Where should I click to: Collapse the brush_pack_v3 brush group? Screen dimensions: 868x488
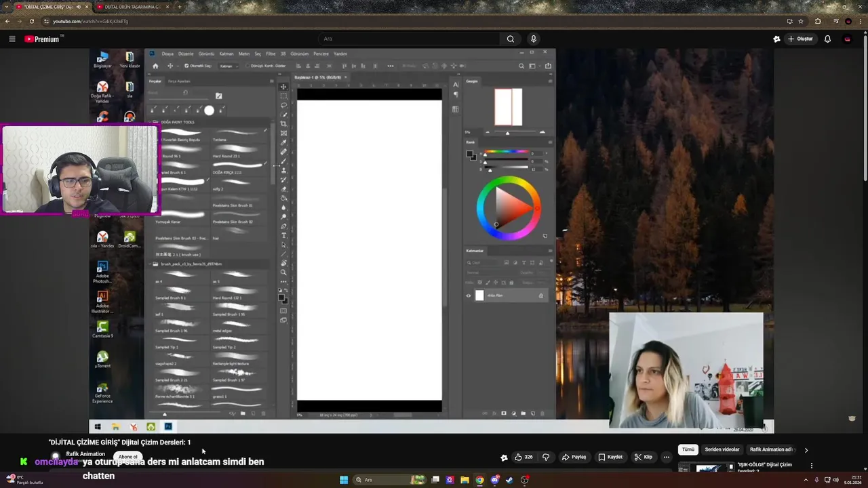[150, 264]
